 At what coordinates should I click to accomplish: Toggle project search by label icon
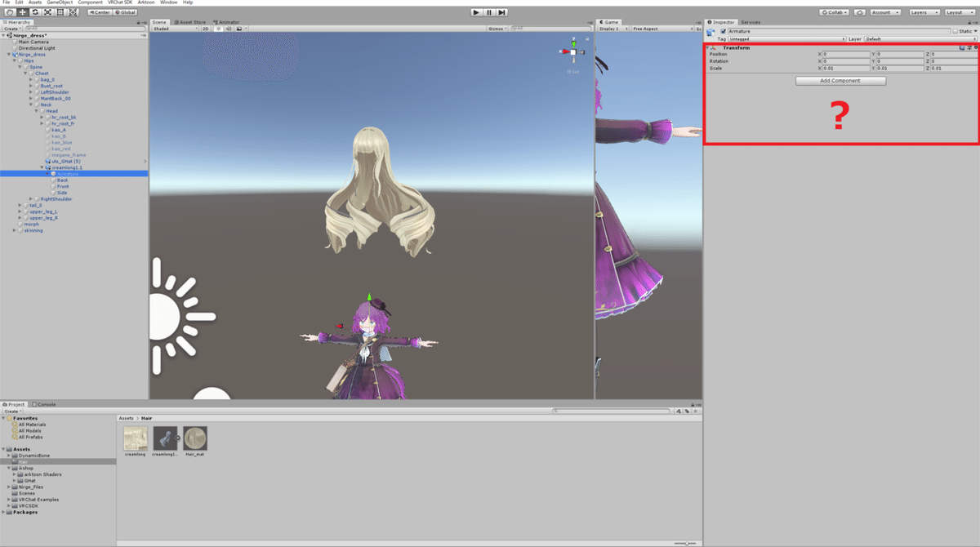688,411
